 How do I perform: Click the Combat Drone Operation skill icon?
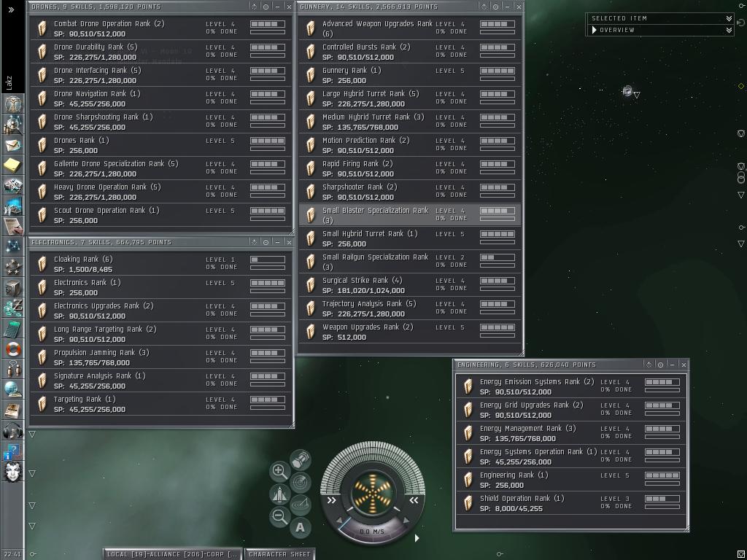pos(42,28)
